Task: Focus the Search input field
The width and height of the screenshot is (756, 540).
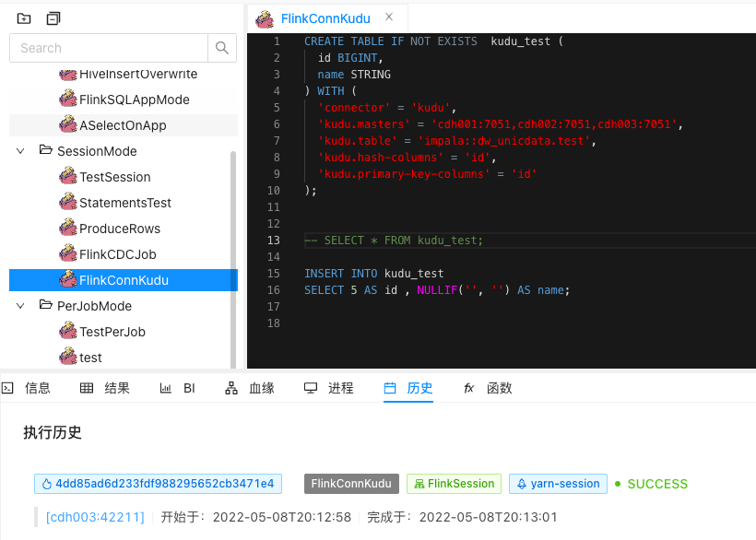Action: coord(109,48)
